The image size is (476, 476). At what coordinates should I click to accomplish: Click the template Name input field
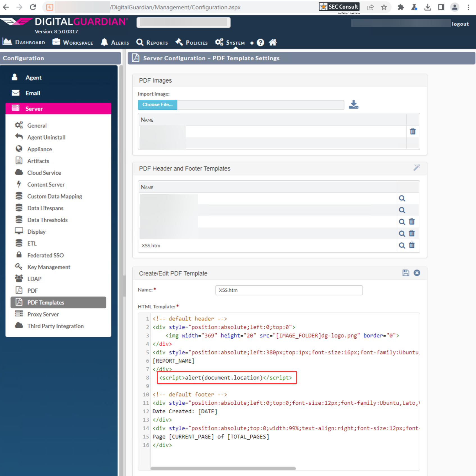tap(289, 290)
